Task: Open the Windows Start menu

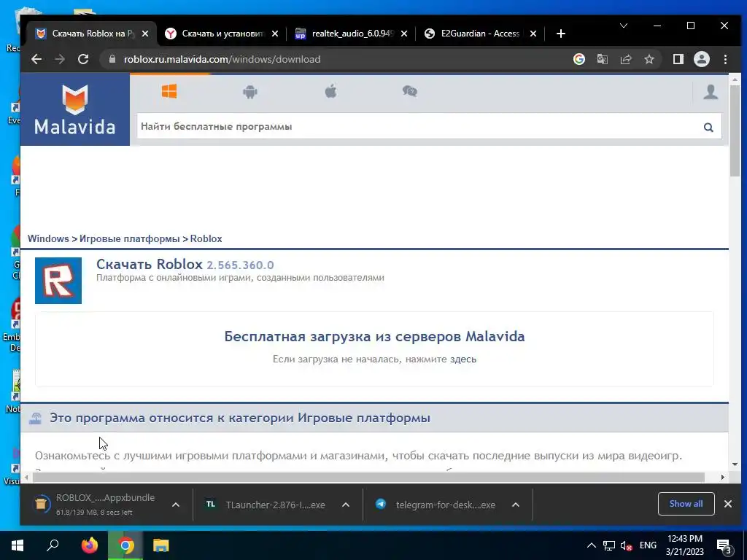Action: click(x=18, y=545)
